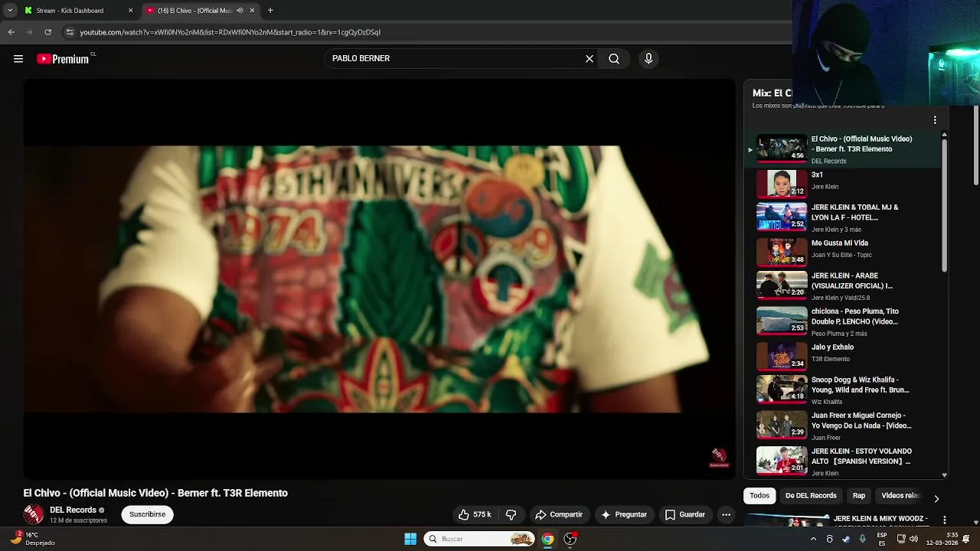Subscribe with the Suscribirse button

(x=148, y=515)
